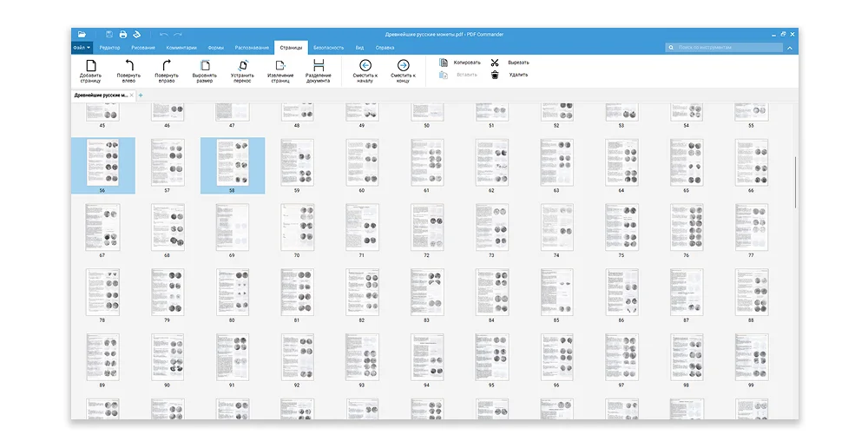Viewport: 868px width, 448px height.
Task: Delete selected pages with the trash icon
Action: (x=495, y=75)
